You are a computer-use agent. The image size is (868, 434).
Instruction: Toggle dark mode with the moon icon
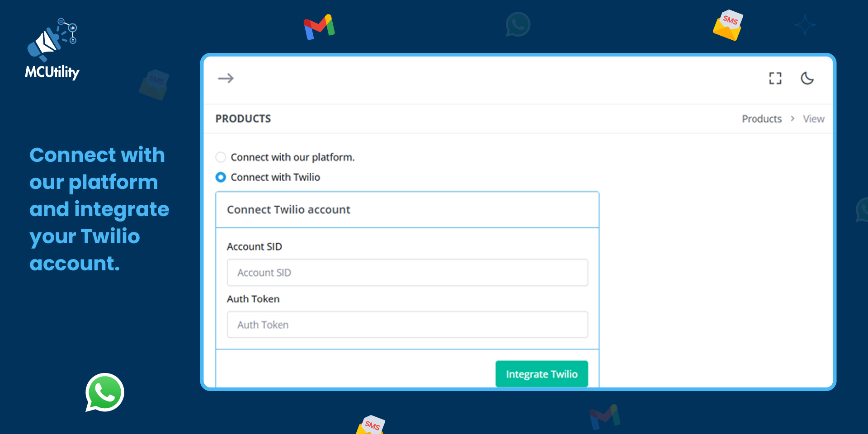pos(807,78)
